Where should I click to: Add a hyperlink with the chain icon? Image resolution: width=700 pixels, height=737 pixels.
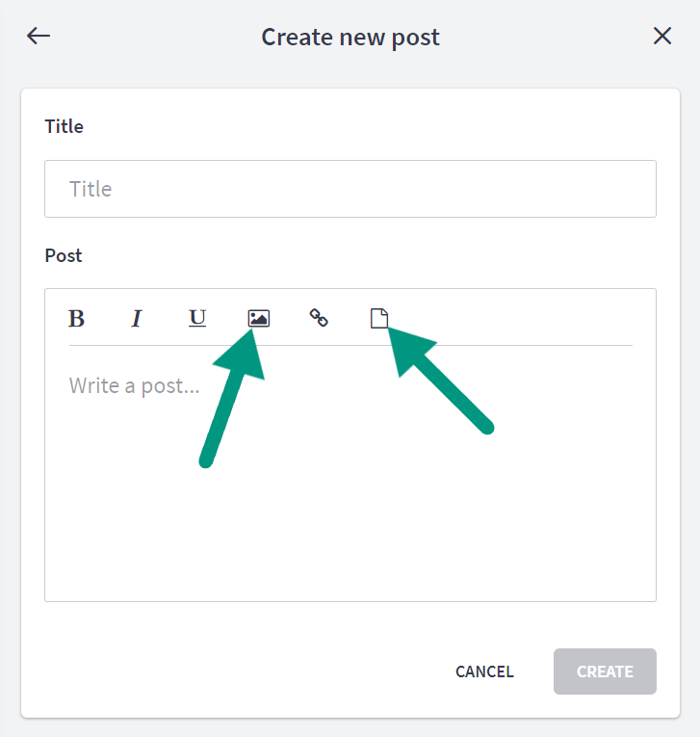[x=319, y=318]
